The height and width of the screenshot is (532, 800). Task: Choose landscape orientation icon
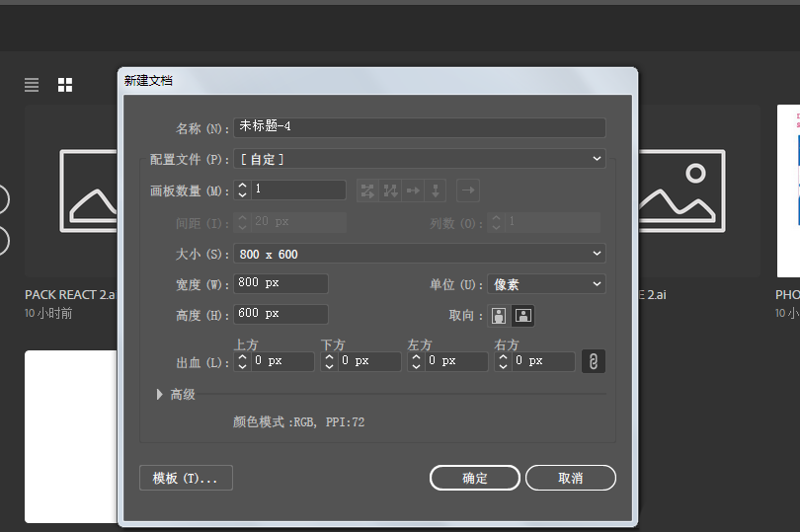[522, 316]
